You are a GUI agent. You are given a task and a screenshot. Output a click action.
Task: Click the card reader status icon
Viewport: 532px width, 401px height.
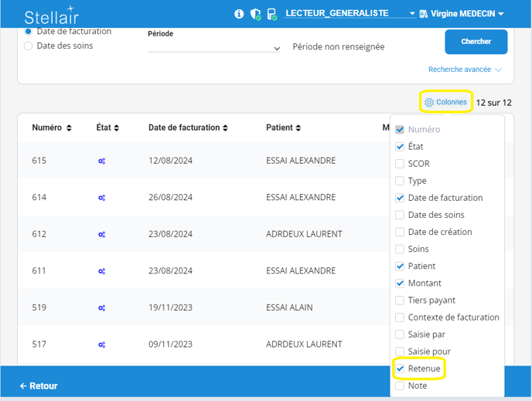coord(271,14)
